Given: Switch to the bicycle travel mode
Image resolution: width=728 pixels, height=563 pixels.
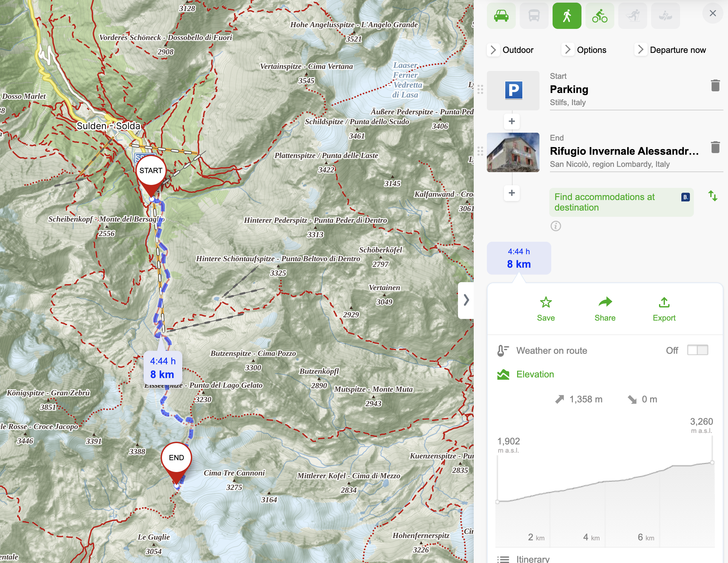Looking at the screenshot, I should coord(599,16).
